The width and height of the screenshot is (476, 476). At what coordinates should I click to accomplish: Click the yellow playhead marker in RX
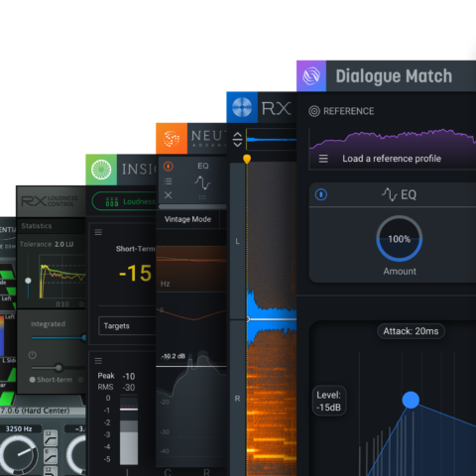point(247,159)
